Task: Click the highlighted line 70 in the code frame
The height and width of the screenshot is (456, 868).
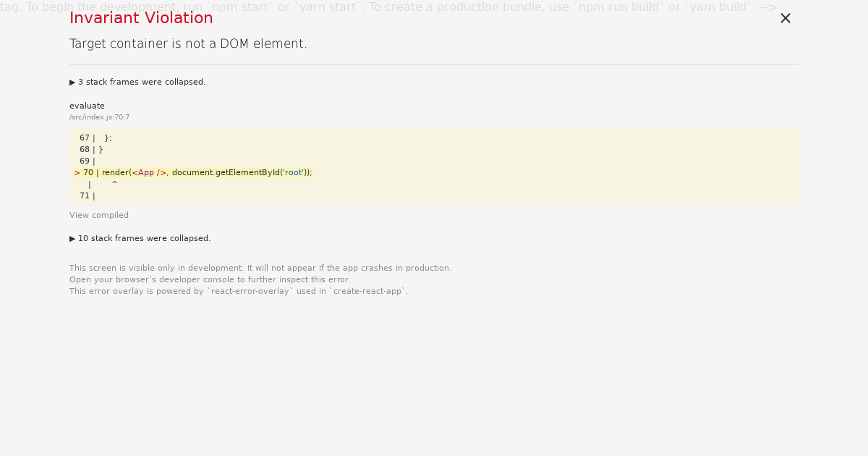Action: [x=203, y=172]
